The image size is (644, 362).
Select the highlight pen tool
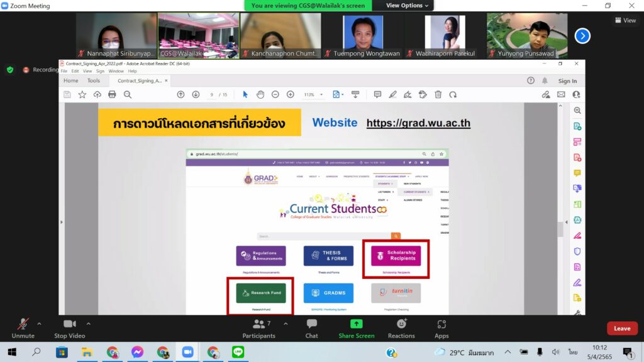point(392,95)
